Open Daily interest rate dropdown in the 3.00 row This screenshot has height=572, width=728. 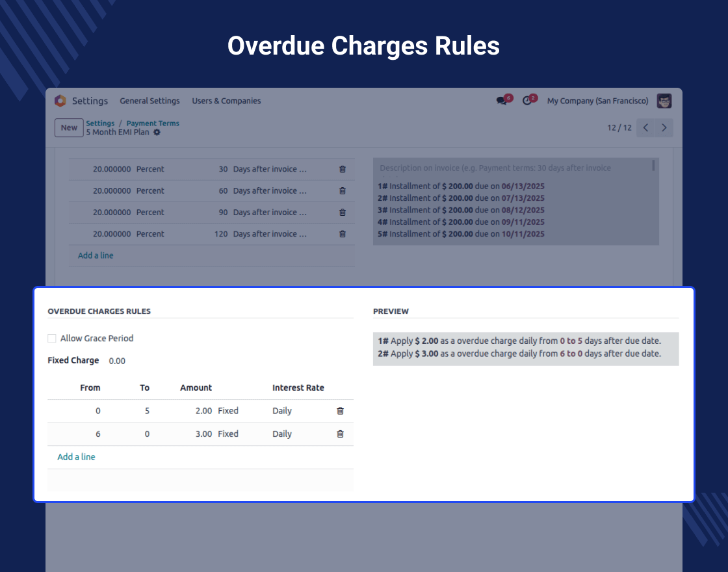282,434
